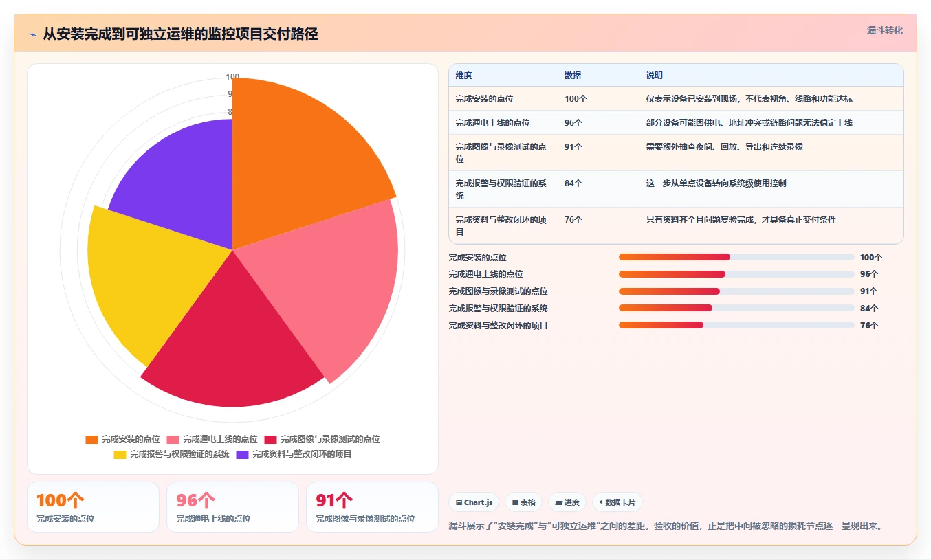Select the 数据卡片 chip
This screenshot has width=931, height=560.
click(x=617, y=502)
